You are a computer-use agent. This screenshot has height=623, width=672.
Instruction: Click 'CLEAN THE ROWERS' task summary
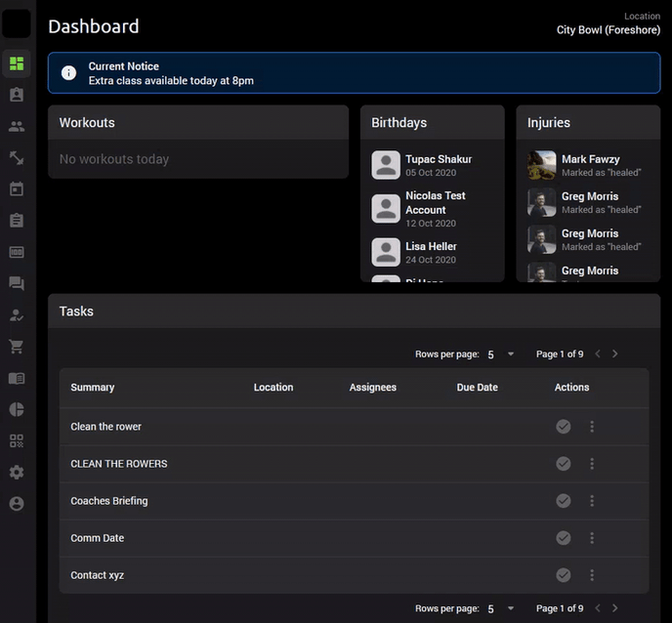tap(119, 464)
